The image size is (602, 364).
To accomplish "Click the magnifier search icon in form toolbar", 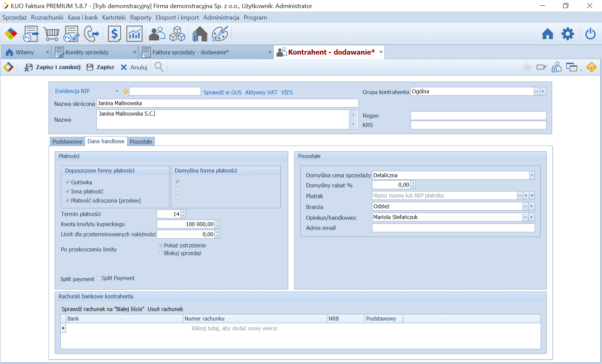I will 159,67.
